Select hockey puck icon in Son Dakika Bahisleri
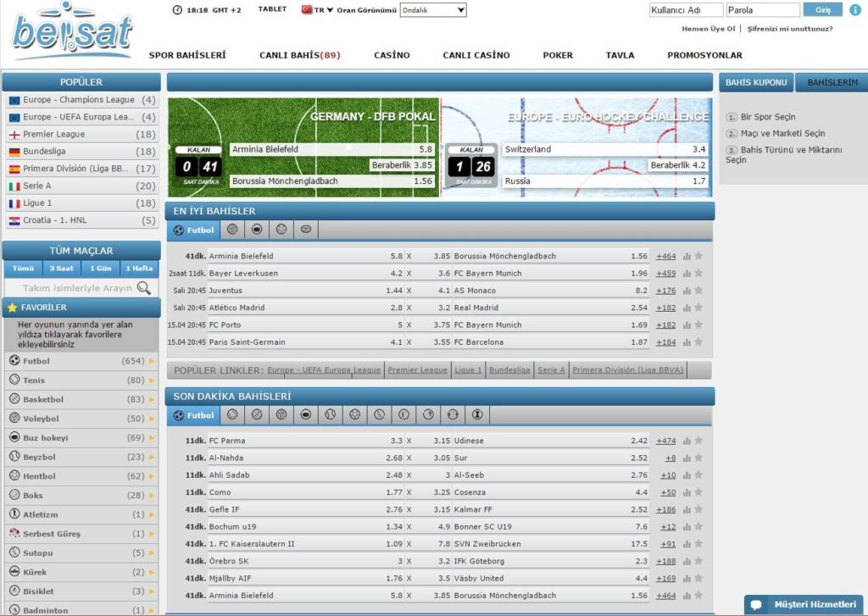 click(x=306, y=414)
